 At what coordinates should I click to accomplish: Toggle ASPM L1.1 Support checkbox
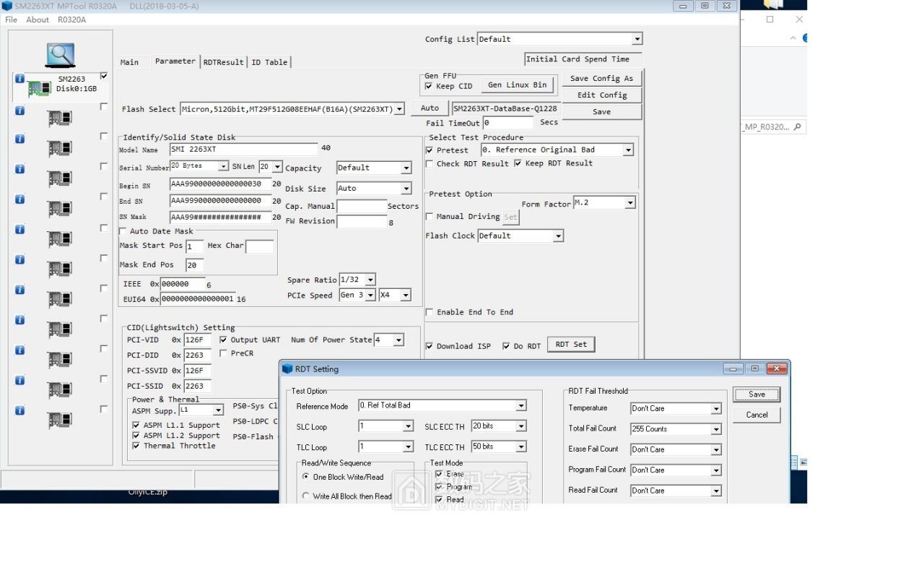pos(136,426)
